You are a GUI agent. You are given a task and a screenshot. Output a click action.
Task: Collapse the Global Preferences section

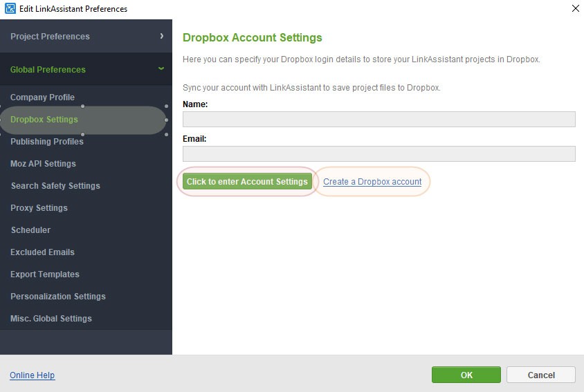click(86, 69)
